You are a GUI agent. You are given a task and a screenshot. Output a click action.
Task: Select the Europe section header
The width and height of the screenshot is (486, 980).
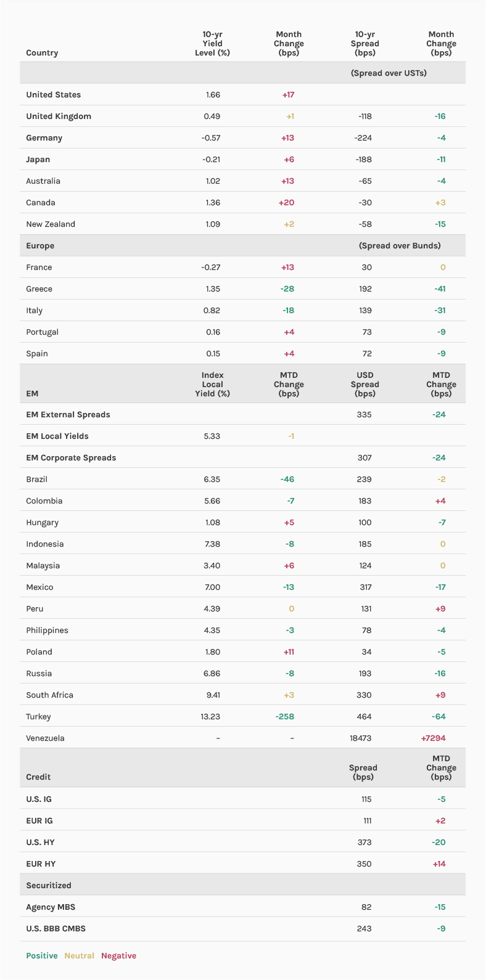point(40,246)
